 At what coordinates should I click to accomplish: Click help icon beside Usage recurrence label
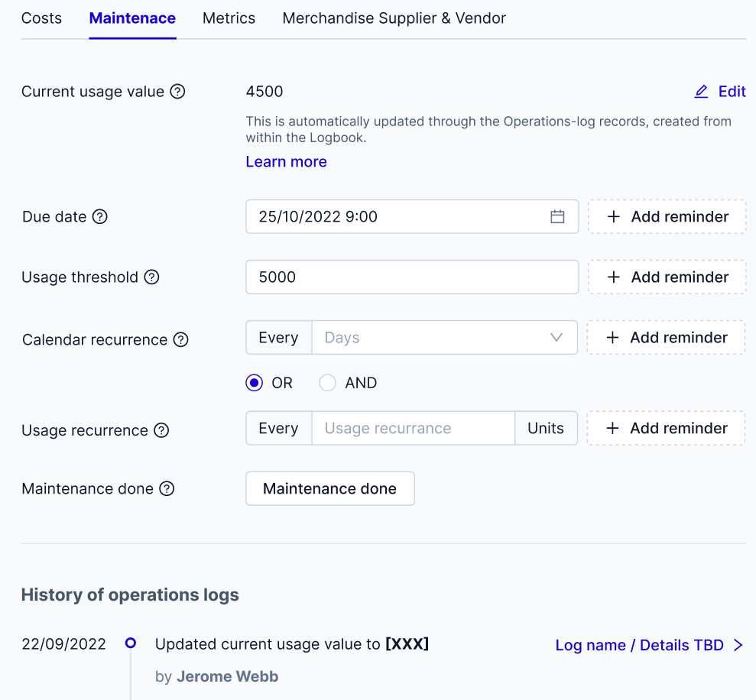pos(161,430)
